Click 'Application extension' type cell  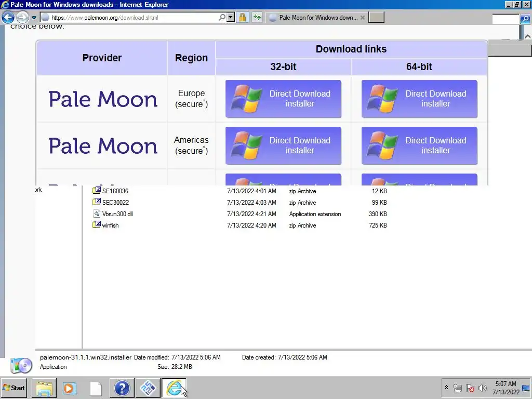point(315,214)
